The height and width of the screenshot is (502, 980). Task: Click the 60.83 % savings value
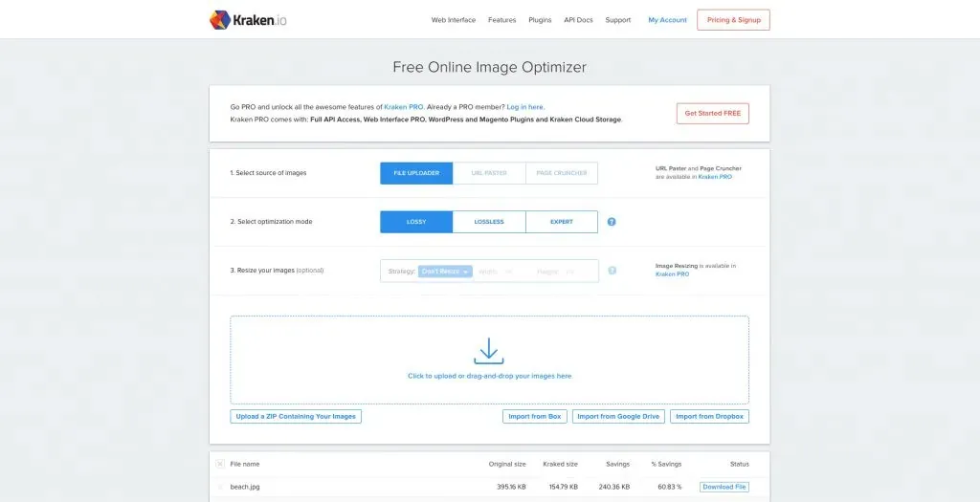[x=669, y=487]
